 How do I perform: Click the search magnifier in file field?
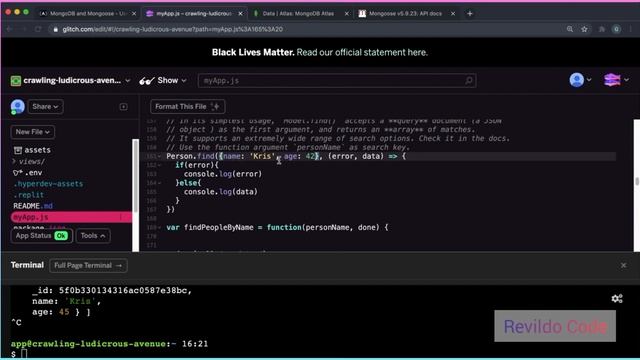[469, 80]
